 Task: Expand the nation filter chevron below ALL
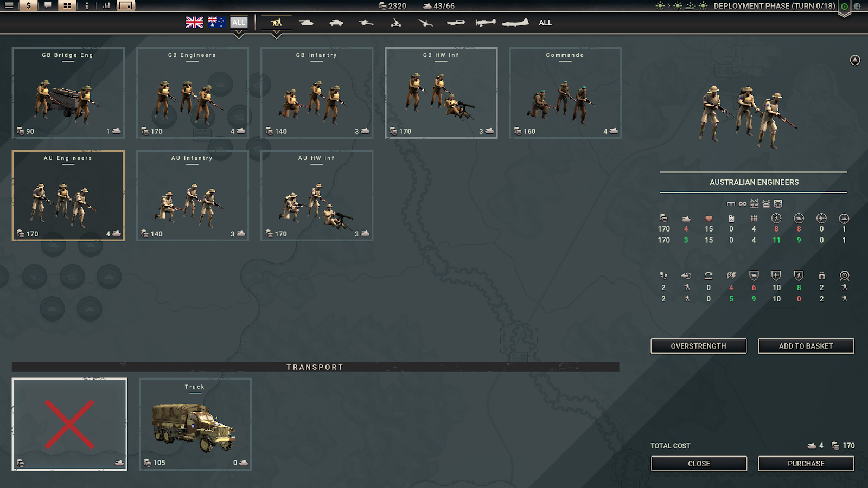pos(239,35)
